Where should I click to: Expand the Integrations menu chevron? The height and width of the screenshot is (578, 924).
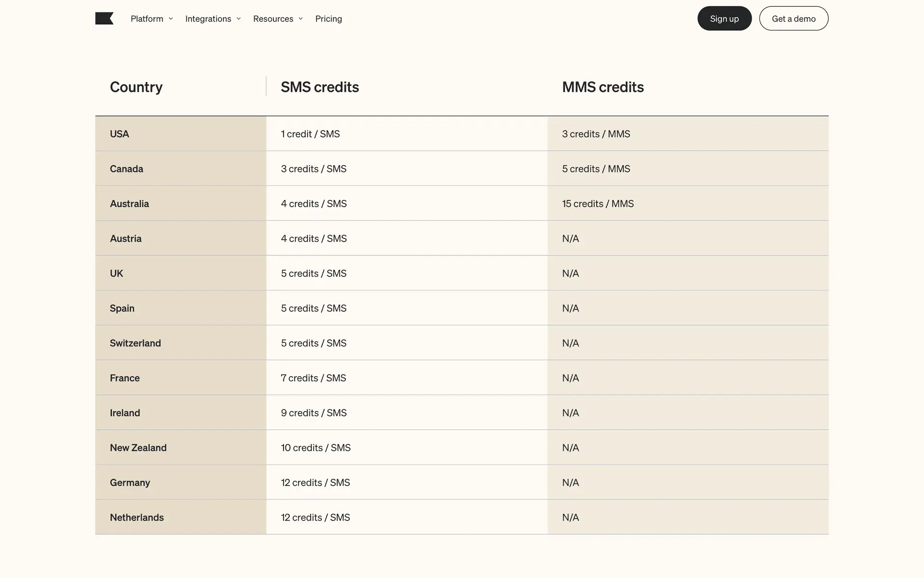click(238, 19)
